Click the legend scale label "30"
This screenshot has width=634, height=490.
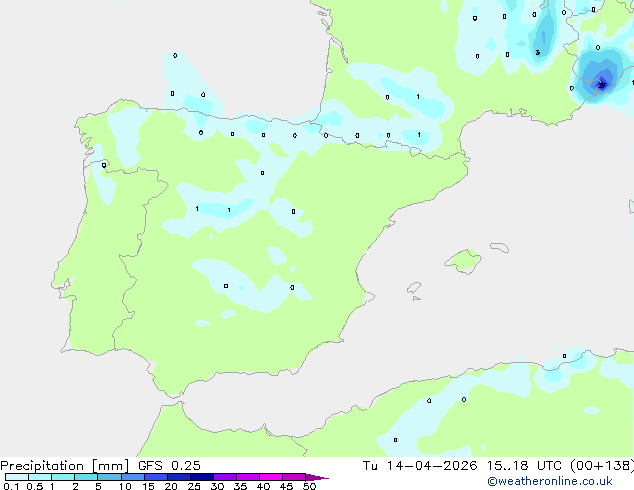tap(217, 486)
